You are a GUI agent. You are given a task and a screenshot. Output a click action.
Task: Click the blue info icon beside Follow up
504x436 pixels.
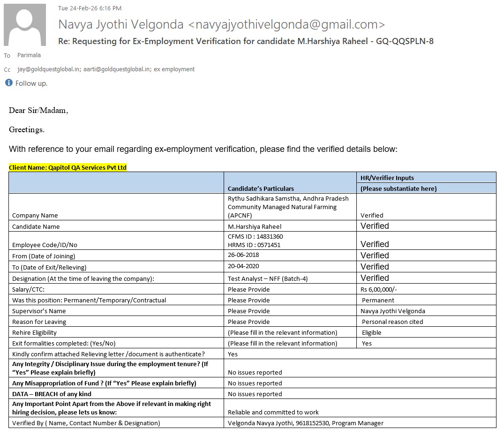[8, 83]
